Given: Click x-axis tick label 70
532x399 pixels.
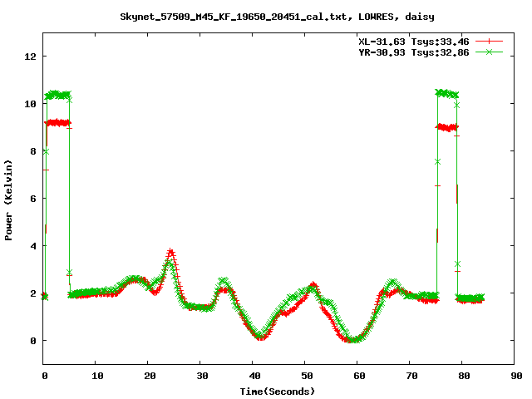Looking at the screenshot, I should (411, 376).
